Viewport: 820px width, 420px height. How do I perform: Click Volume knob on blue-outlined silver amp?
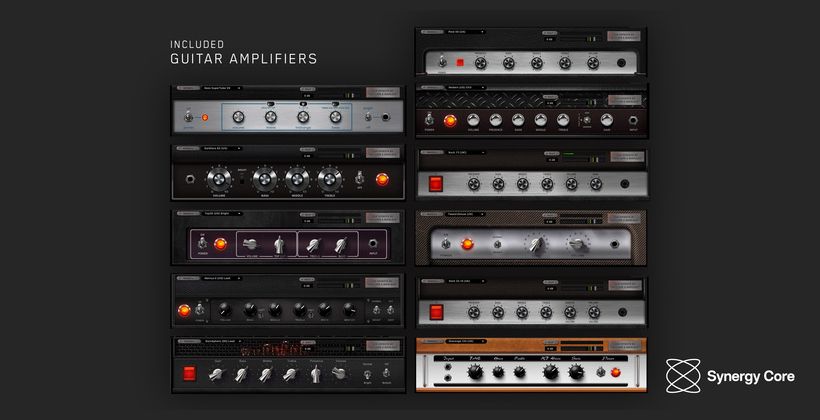tap(238, 117)
